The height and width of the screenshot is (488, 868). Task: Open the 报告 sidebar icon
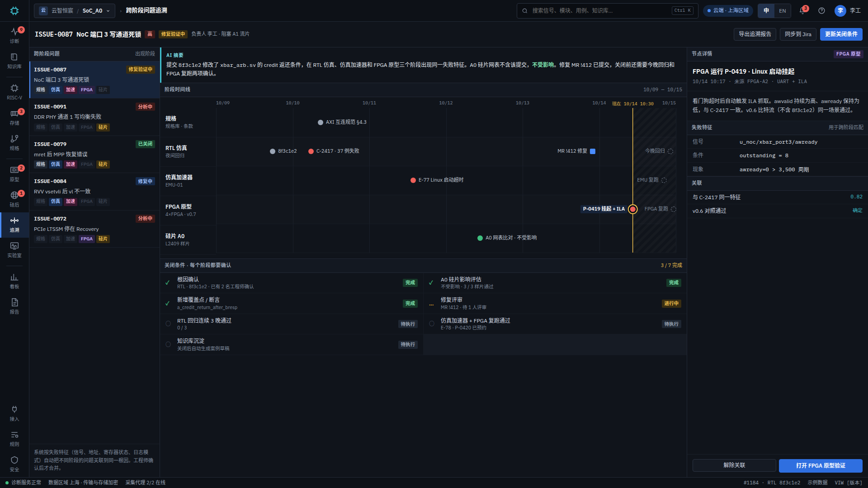(x=14, y=306)
